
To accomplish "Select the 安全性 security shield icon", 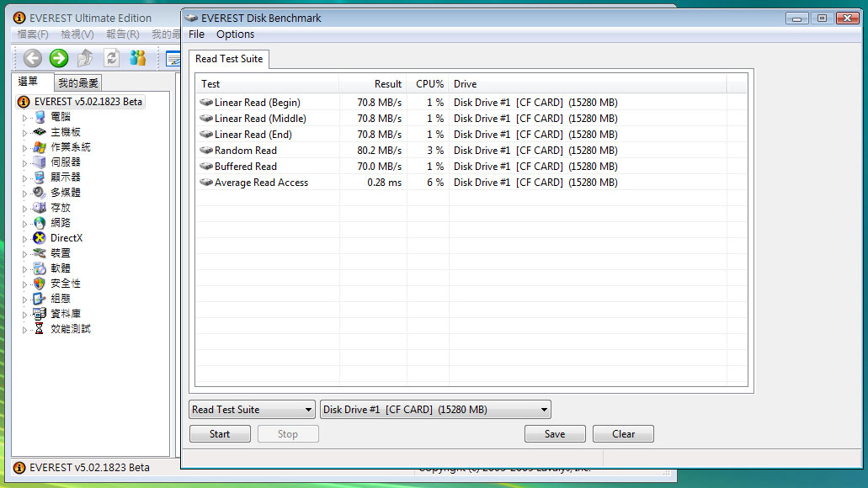I will coord(40,284).
